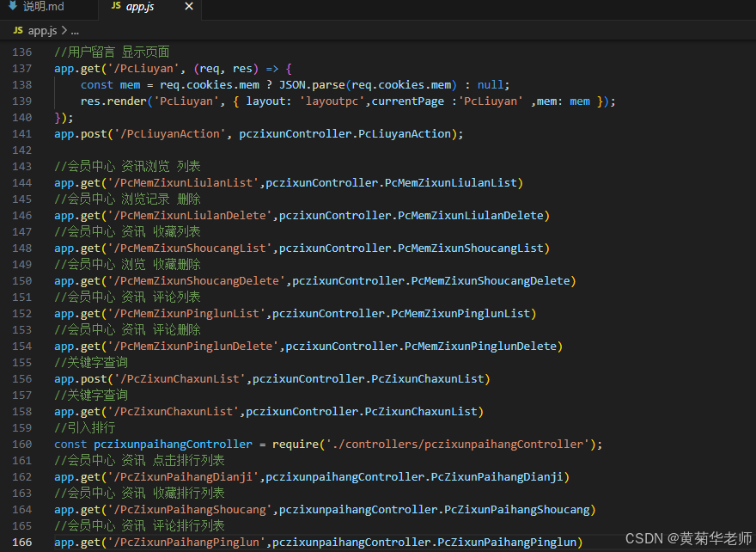Click the JS icon in the breadcrumb
Viewport: 756px width, 552px height.
tap(18, 30)
